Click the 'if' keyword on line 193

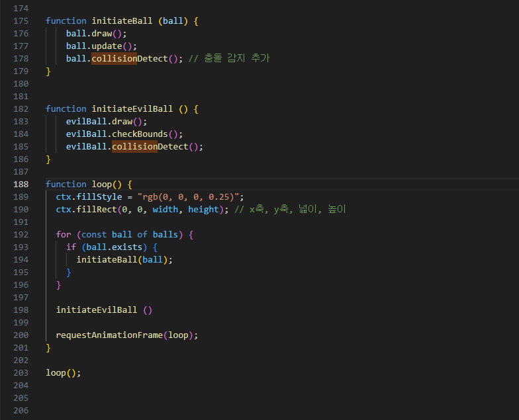pyautogui.click(x=71, y=247)
